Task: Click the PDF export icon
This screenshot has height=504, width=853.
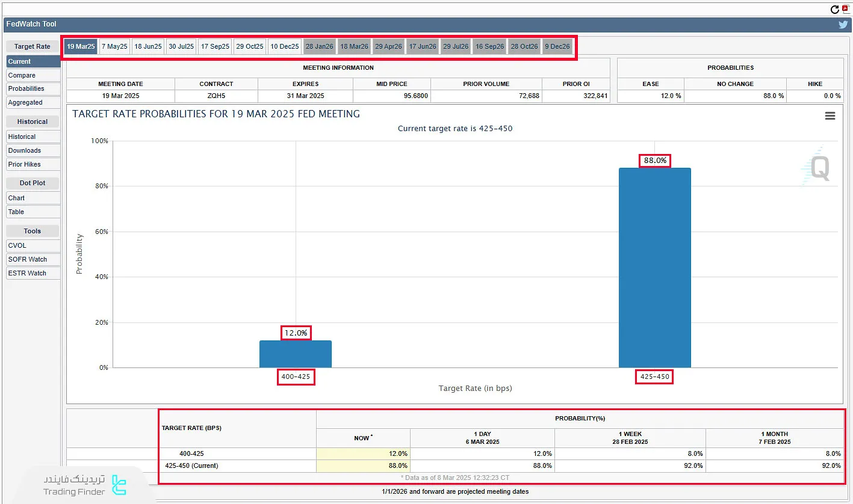Action: pyautogui.click(x=845, y=9)
